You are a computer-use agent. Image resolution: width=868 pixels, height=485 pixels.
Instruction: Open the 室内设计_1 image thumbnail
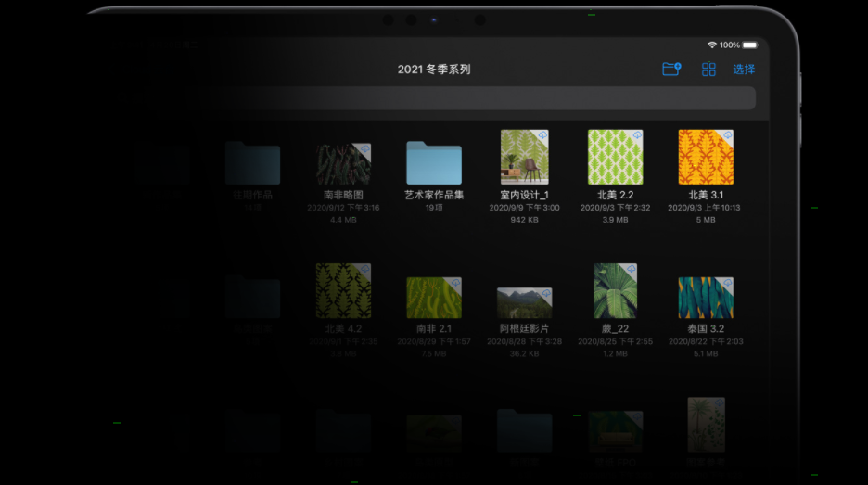point(524,157)
